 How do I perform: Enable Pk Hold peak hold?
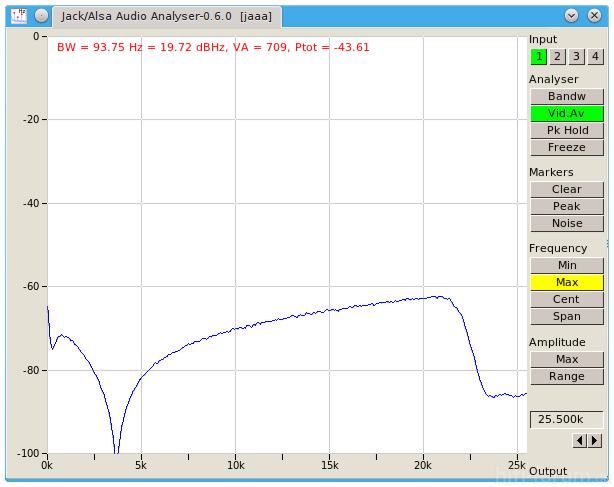567,130
